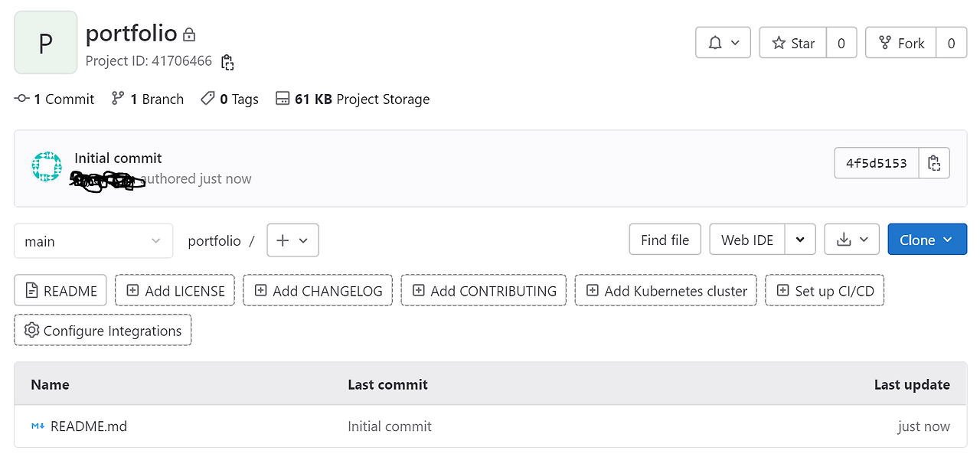Open the Fork icon for this project

(x=884, y=43)
